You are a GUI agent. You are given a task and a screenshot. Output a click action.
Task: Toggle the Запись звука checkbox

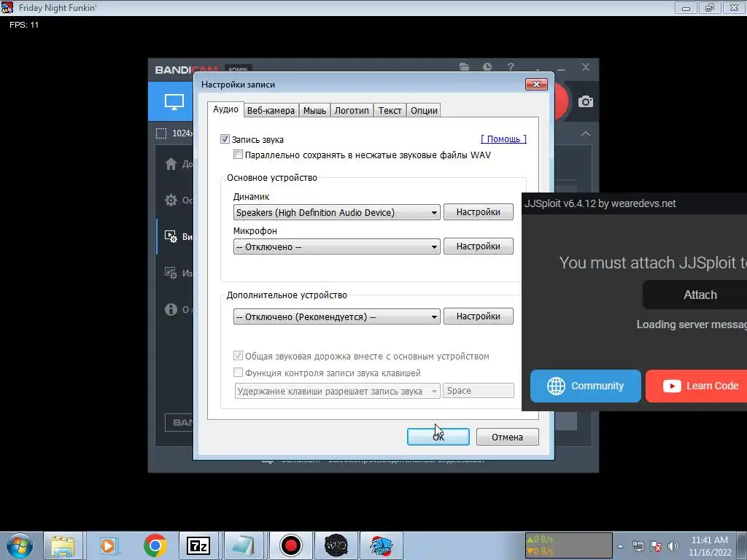click(225, 139)
